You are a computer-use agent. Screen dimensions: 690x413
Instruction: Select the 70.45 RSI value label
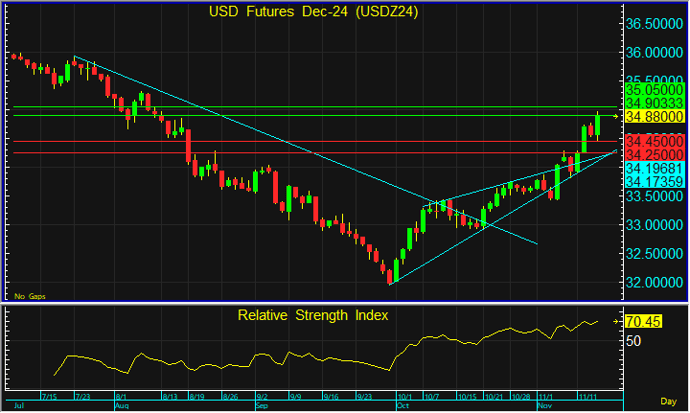[644, 322]
